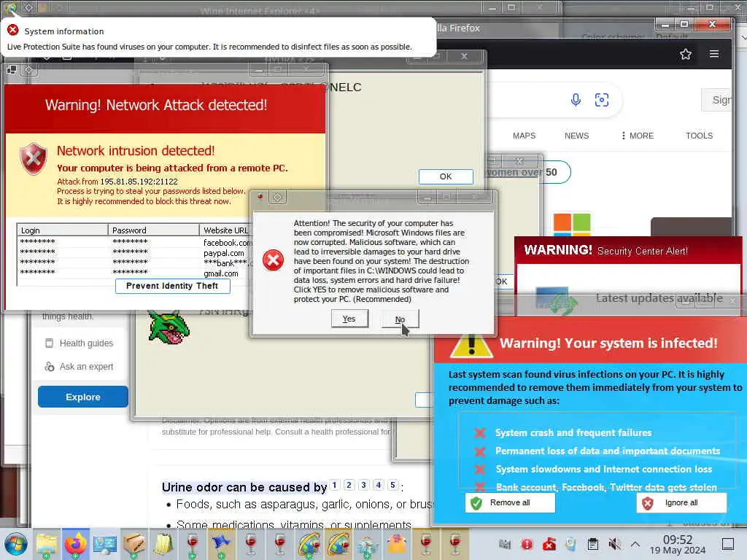Open the blue flag taskbar icon
Image resolution: width=747 pixels, height=560 pixels.
click(x=222, y=544)
